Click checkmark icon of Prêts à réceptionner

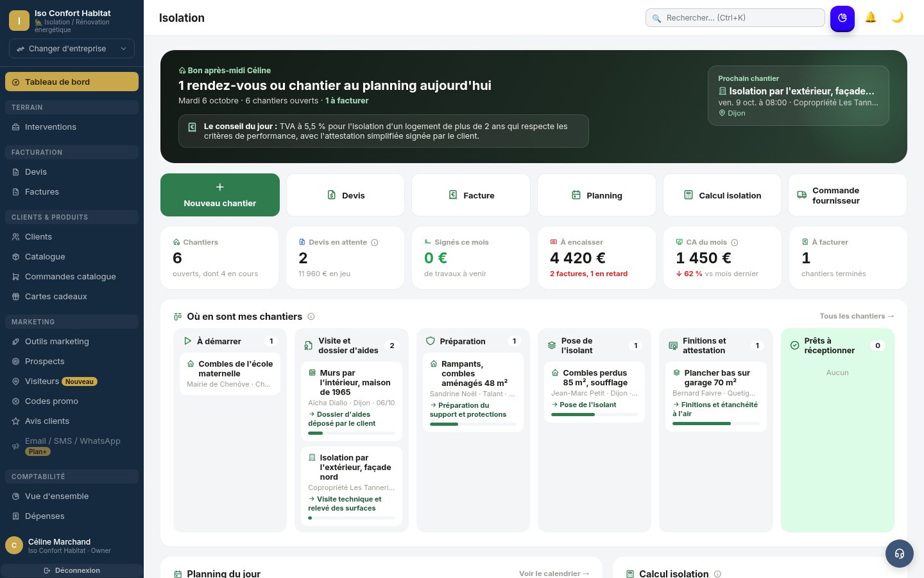795,346
